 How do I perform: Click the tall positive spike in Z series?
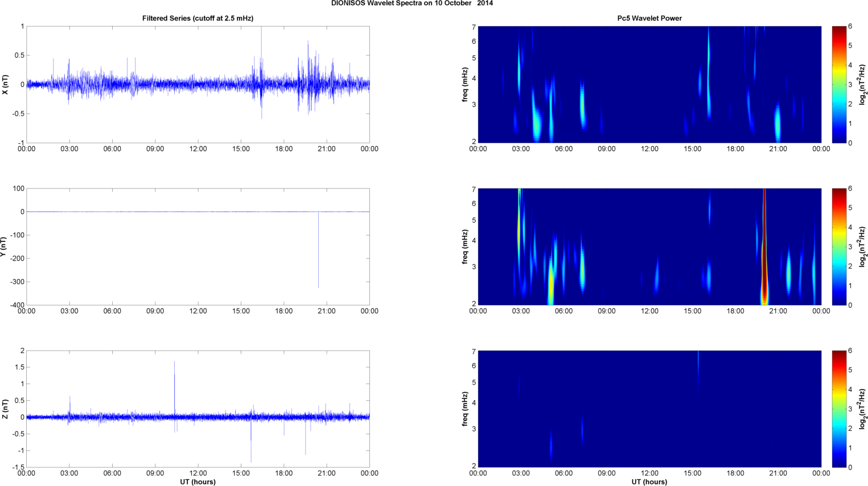[x=174, y=389]
